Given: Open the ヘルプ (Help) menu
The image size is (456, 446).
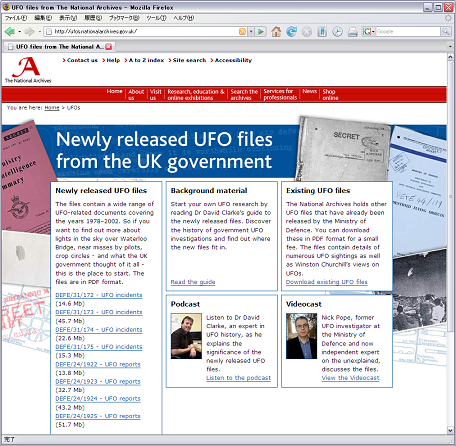Looking at the screenshot, I should coord(184,18).
